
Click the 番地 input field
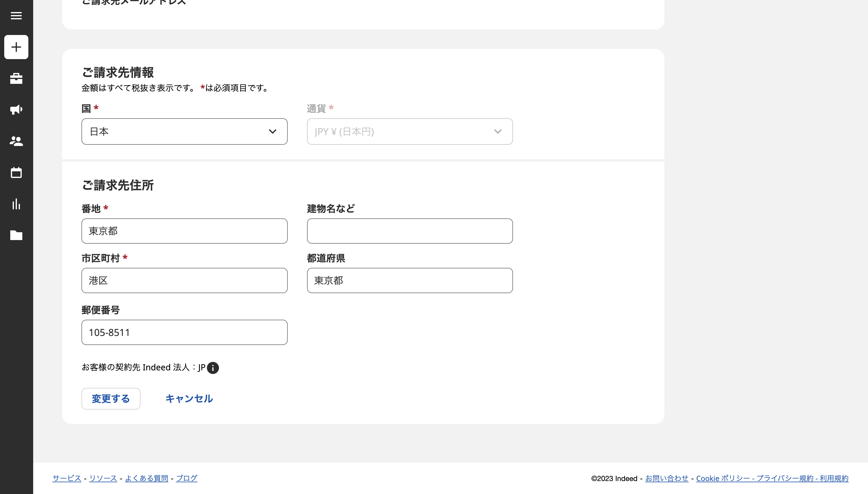tap(184, 231)
